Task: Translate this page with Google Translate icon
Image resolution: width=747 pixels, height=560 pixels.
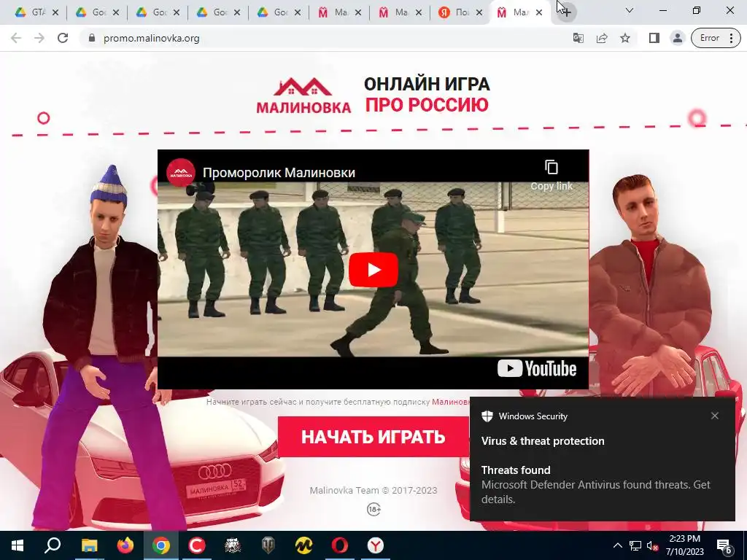Action: (x=578, y=38)
